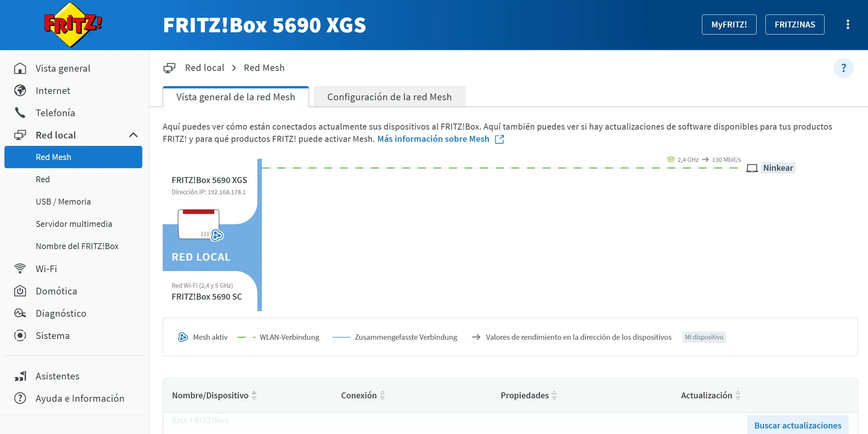Collapse the Red local menu chevron
Viewport: 868px width, 434px height.
[x=133, y=135]
